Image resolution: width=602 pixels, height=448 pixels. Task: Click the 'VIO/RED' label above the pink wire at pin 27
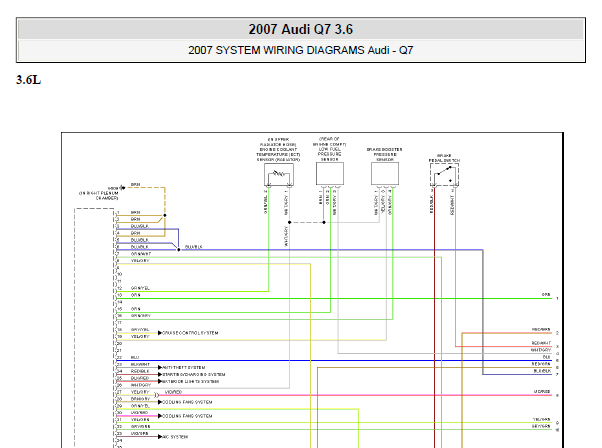click(173, 392)
